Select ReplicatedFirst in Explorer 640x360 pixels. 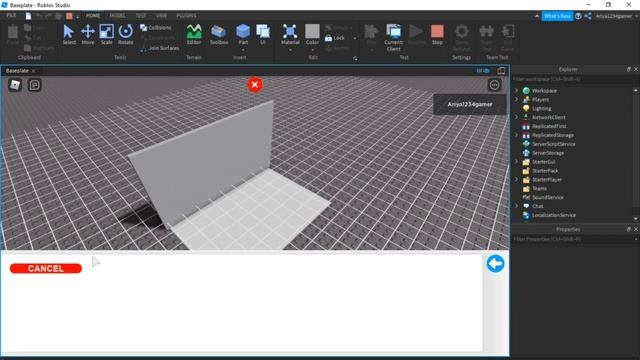(x=549, y=126)
